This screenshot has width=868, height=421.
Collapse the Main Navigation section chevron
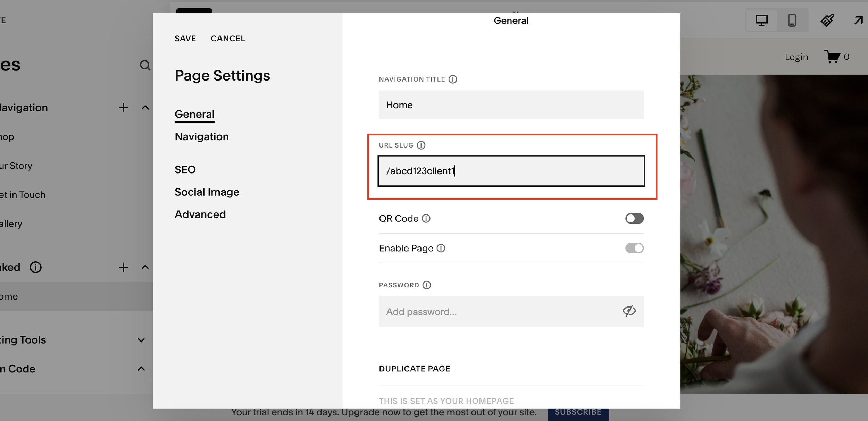coord(145,108)
